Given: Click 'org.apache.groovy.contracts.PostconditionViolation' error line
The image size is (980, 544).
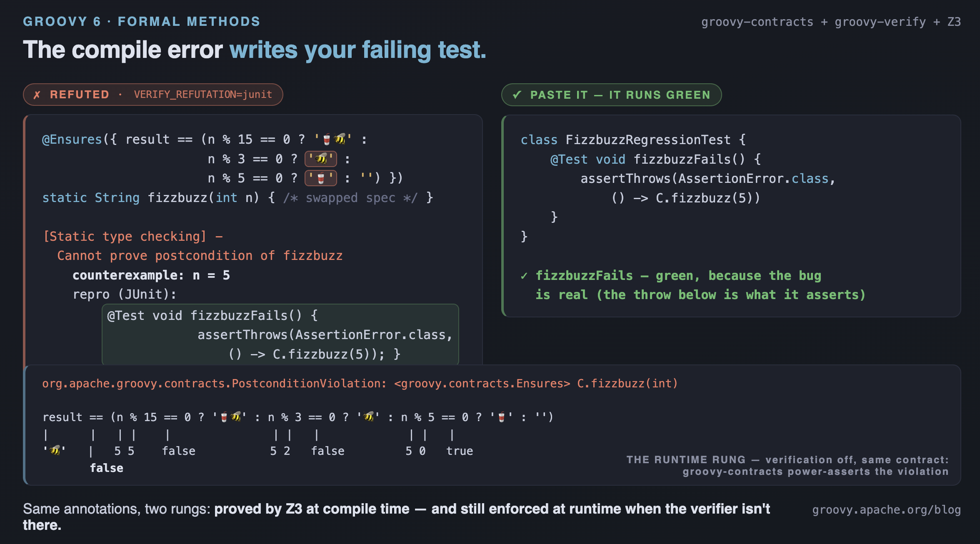Looking at the screenshot, I should click(x=360, y=383).
